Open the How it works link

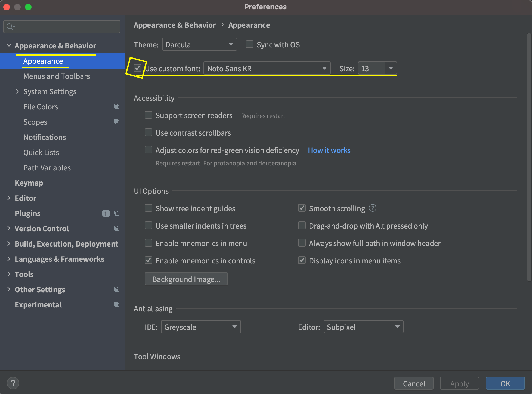point(329,150)
